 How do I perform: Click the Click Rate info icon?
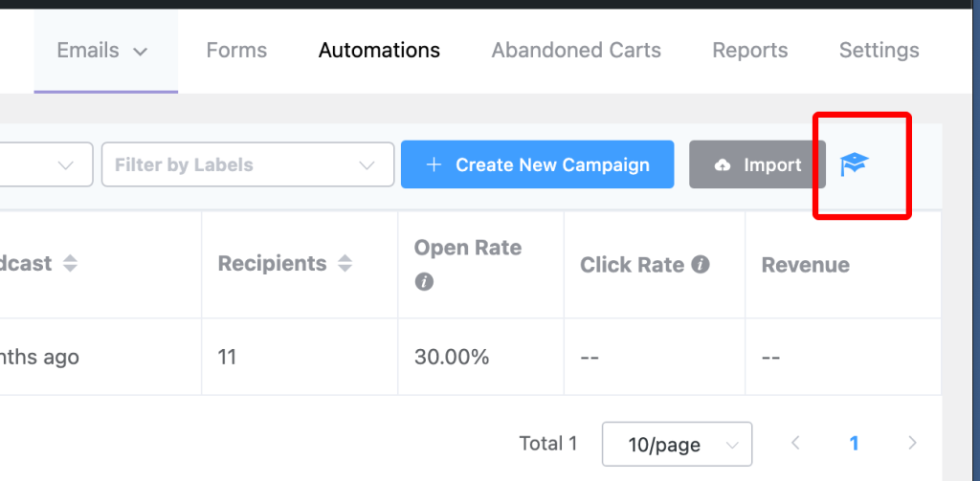tap(701, 265)
